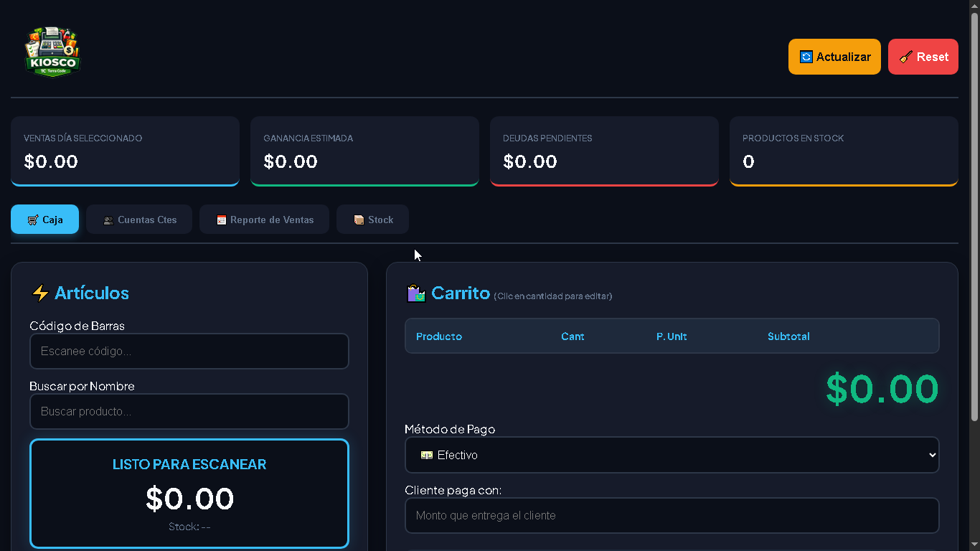Click the Buscar por Nombre search field
Screen dimensions: 980x551
tap(189, 412)
